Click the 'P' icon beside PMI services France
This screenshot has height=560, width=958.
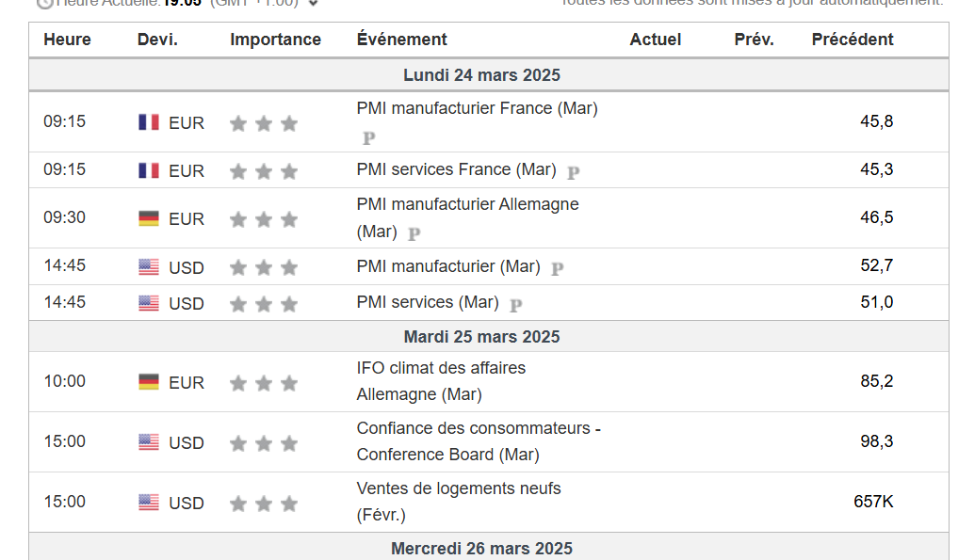click(x=573, y=172)
